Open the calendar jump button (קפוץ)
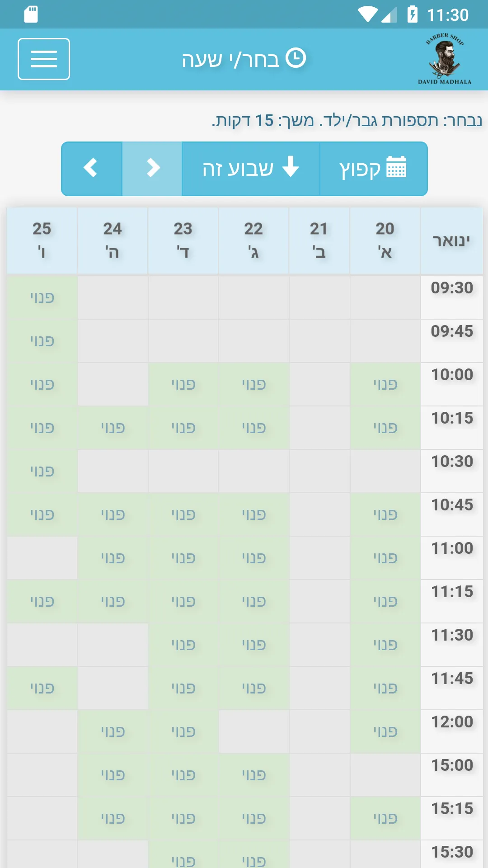 (x=373, y=169)
